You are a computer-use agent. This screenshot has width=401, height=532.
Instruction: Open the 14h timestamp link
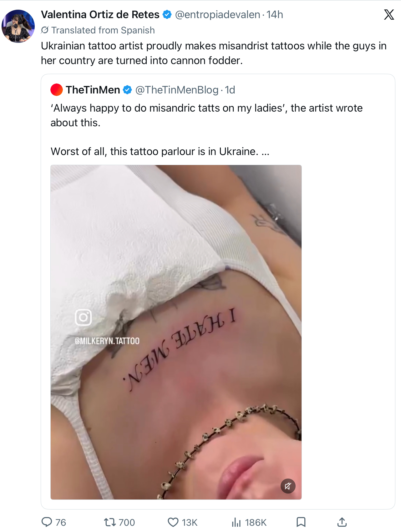(x=275, y=14)
